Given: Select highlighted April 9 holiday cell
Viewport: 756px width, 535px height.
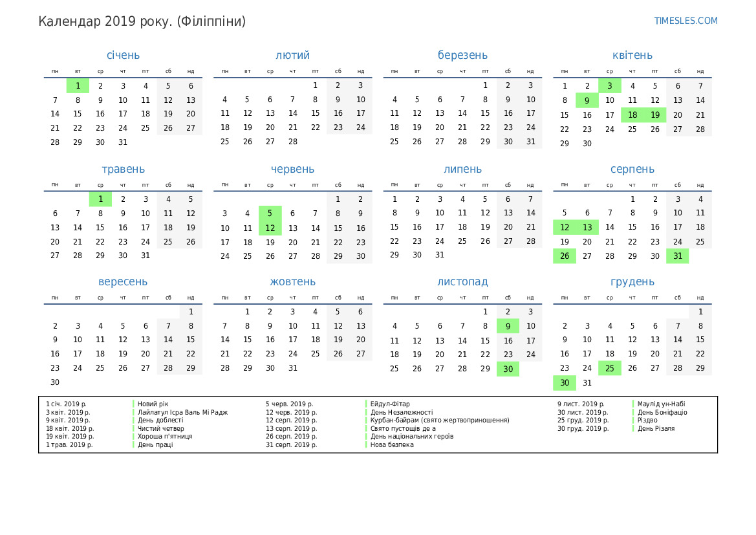Looking at the screenshot, I should point(587,100).
